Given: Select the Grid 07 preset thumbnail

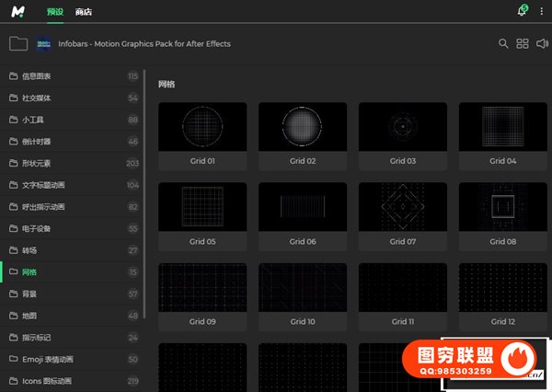Looking at the screenshot, I should click(x=403, y=207).
